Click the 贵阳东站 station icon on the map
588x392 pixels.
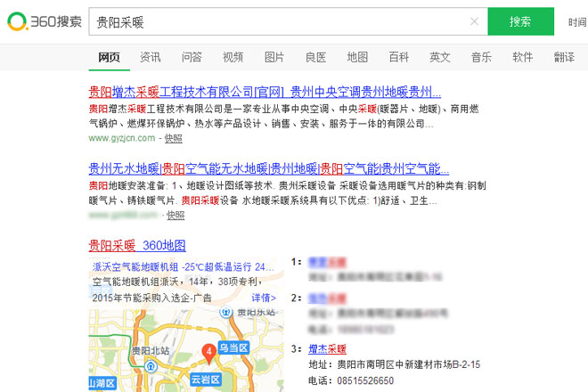pyautogui.click(x=226, y=312)
